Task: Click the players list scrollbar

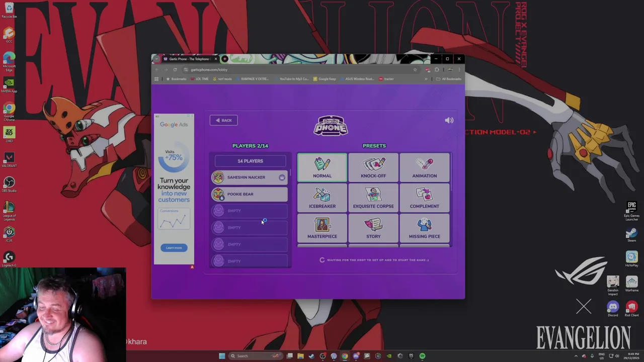Action: pos(290,173)
